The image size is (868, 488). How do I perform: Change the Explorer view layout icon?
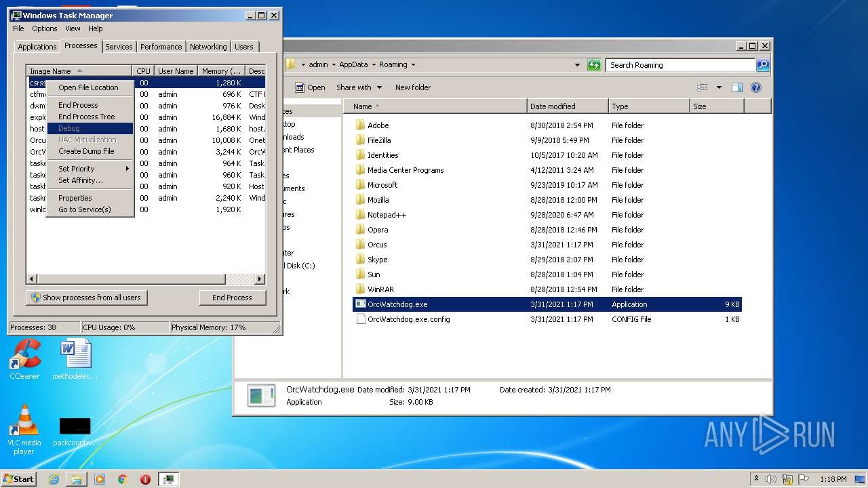coord(703,87)
